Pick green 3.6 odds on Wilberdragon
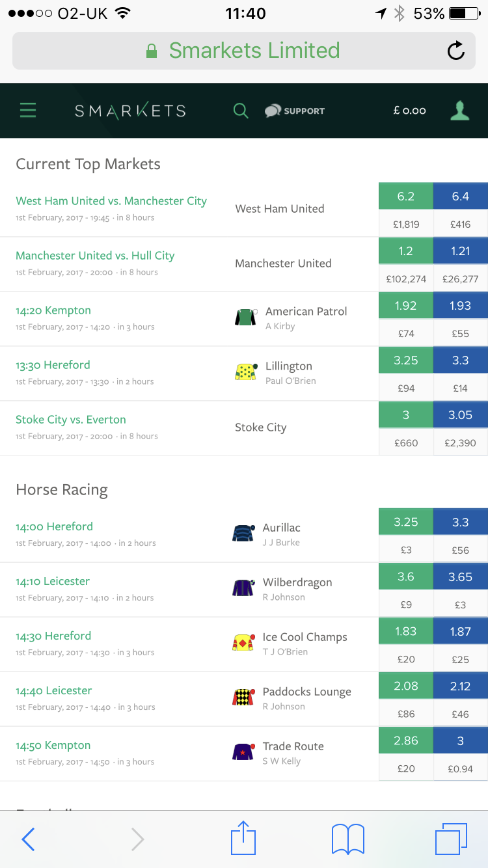The image size is (488, 868). pyautogui.click(x=406, y=577)
